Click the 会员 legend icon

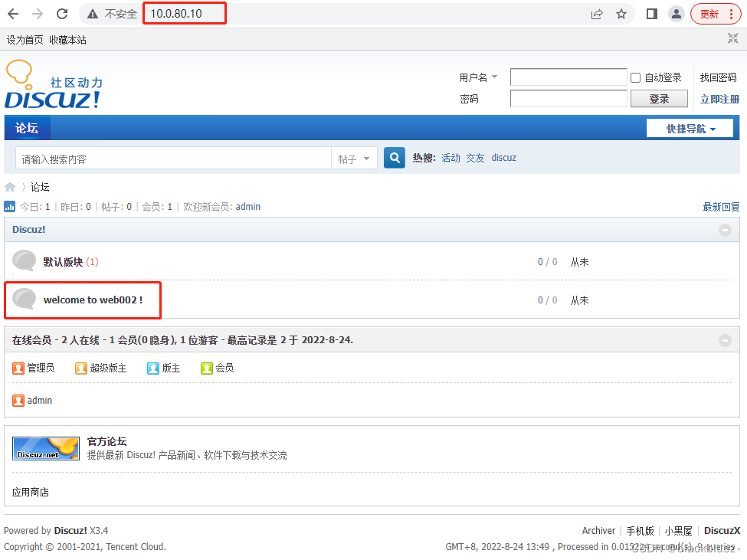coord(207,368)
